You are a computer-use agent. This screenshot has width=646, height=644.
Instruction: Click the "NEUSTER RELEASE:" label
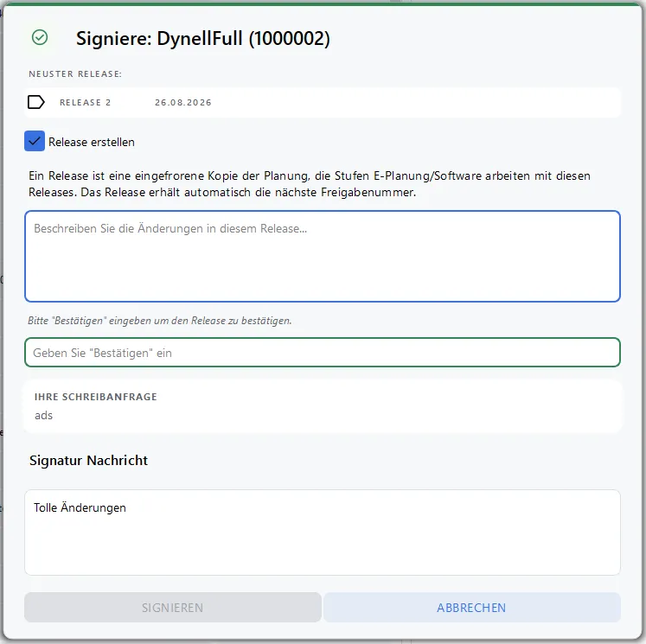point(75,74)
